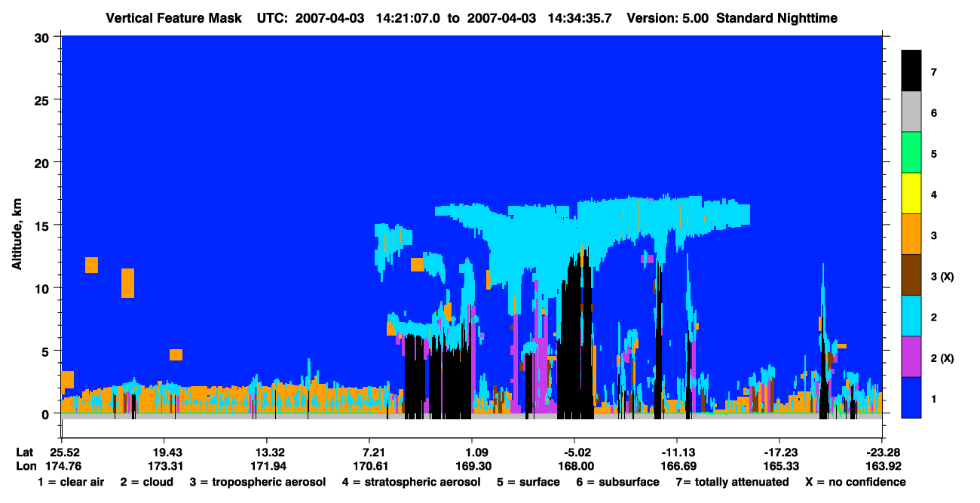This screenshot has height=503, width=980.
Task: Pick the cyan swatch labeled 2
Action: pos(911,316)
